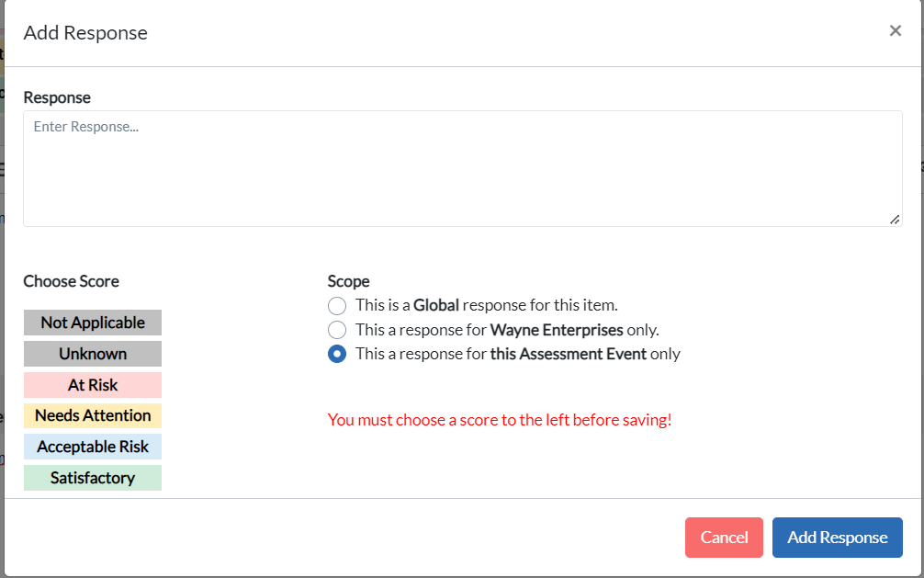The image size is (924, 578).
Task: Click the "Choose Score" heading
Action: (71, 281)
